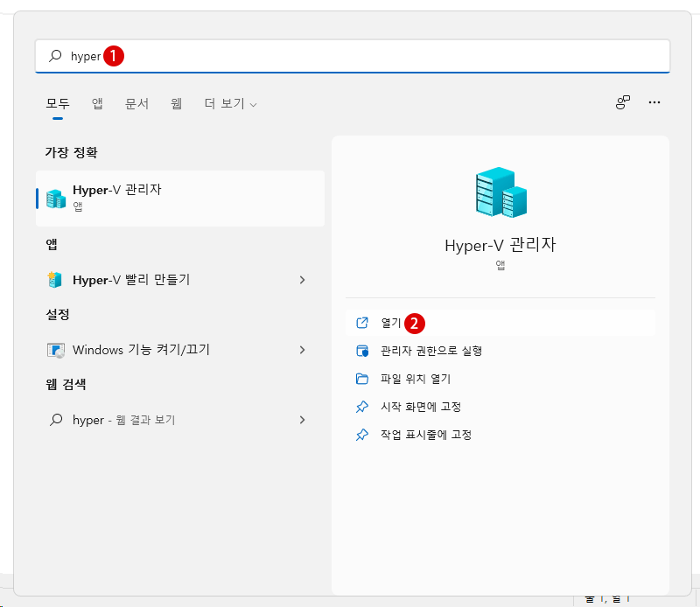Expand the arrow next to Windows 기능 켜기/끄기

[x=302, y=350]
